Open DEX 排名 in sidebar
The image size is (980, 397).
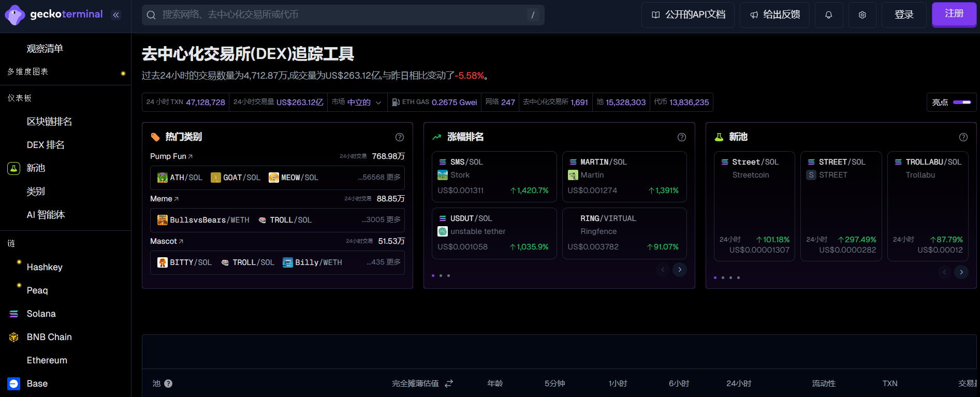(46, 145)
